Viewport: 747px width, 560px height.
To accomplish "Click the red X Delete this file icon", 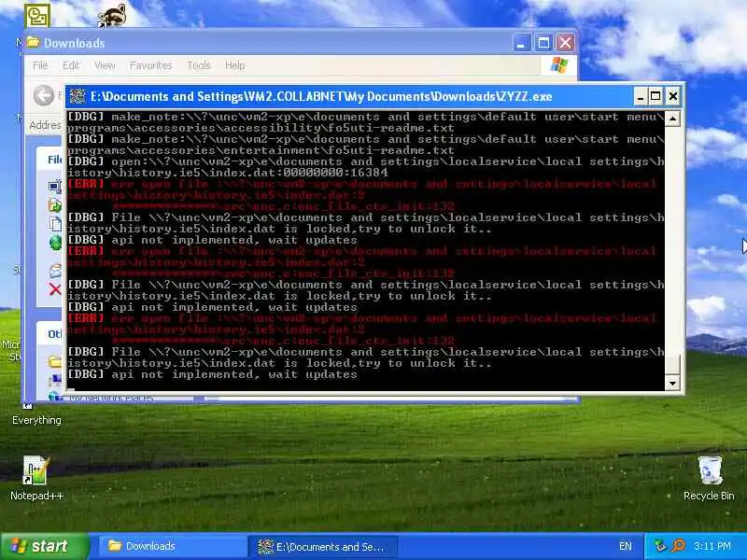I will coord(55,289).
